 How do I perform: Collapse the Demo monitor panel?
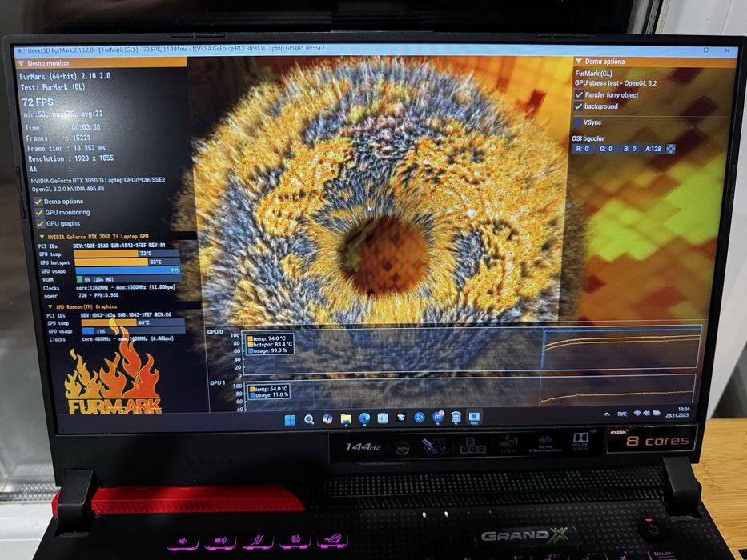click(21, 63)
